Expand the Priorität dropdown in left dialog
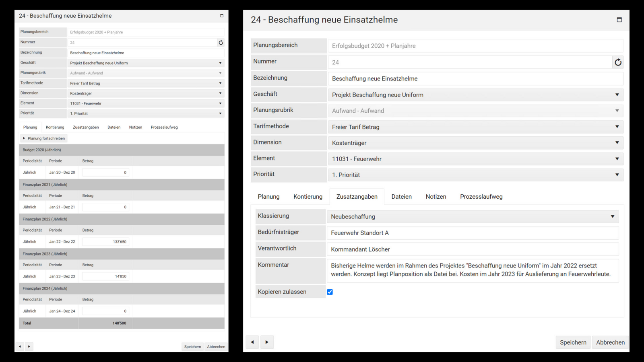 coord(145,113)
